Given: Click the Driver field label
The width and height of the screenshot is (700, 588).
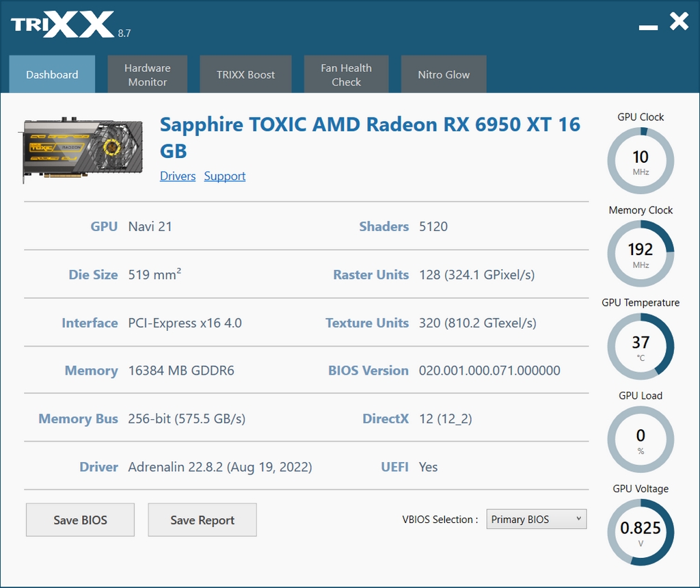Looking at the screenshot, I should 98,467.
